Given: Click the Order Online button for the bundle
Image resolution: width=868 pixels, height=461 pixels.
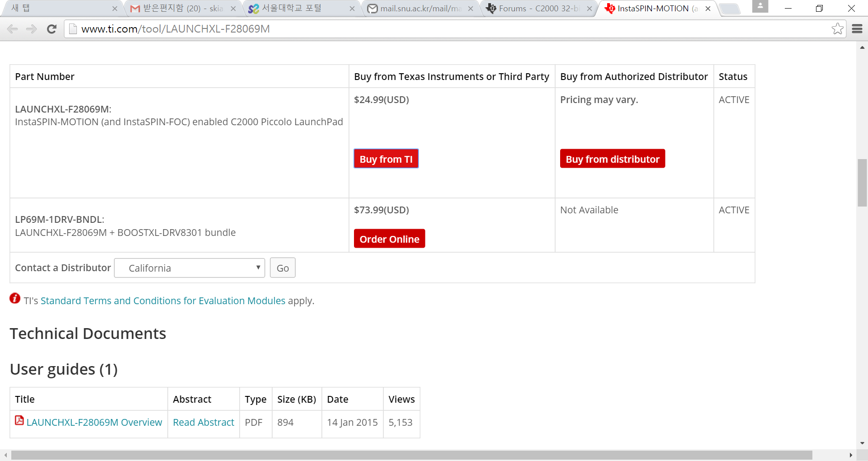Looking at the screenshot, I should click(x=389, y=239).
